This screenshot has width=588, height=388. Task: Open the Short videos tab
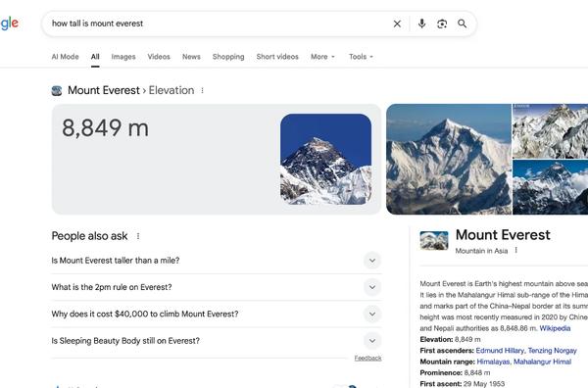[277, 57]
